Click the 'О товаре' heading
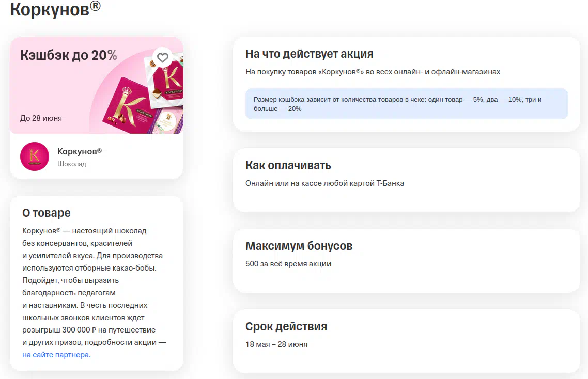 [x=47, y=213]
